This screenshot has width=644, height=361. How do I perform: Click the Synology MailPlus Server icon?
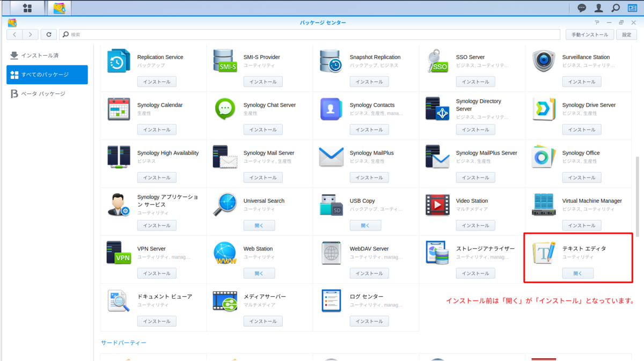[x=437, y=157]
